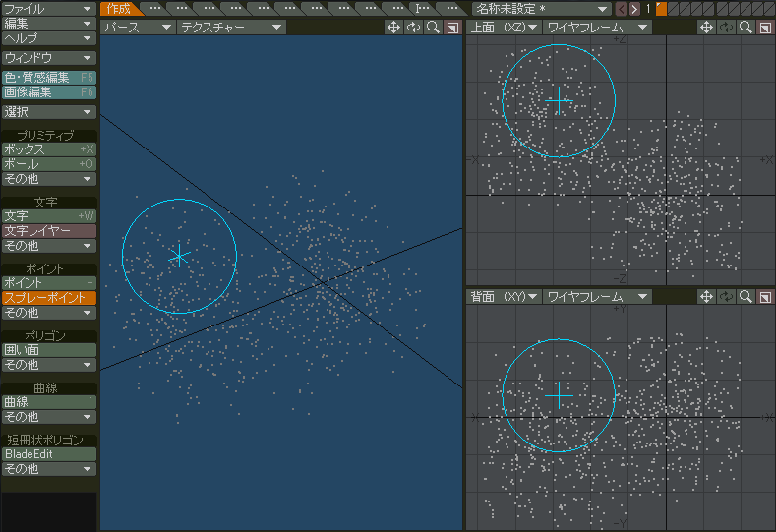Click the zoom magnifier in perspective viewport
This screenshot has height=532, width=776.
click(433, 28)
